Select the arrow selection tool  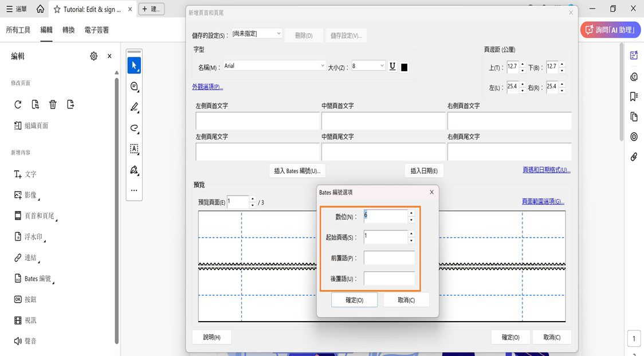(x=134, y=65)
